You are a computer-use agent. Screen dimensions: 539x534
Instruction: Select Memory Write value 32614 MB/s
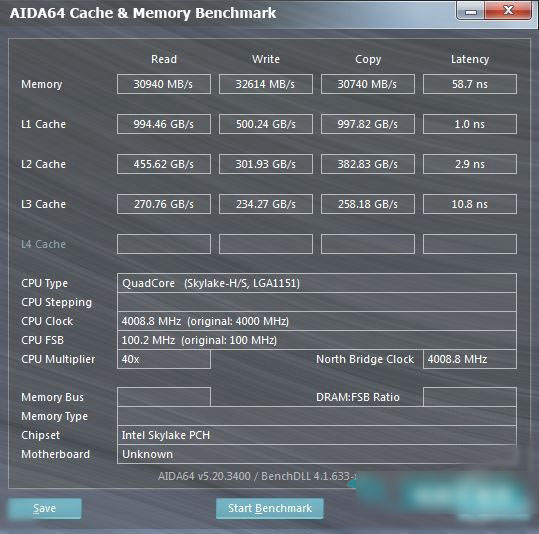click(x=266, y=84)
